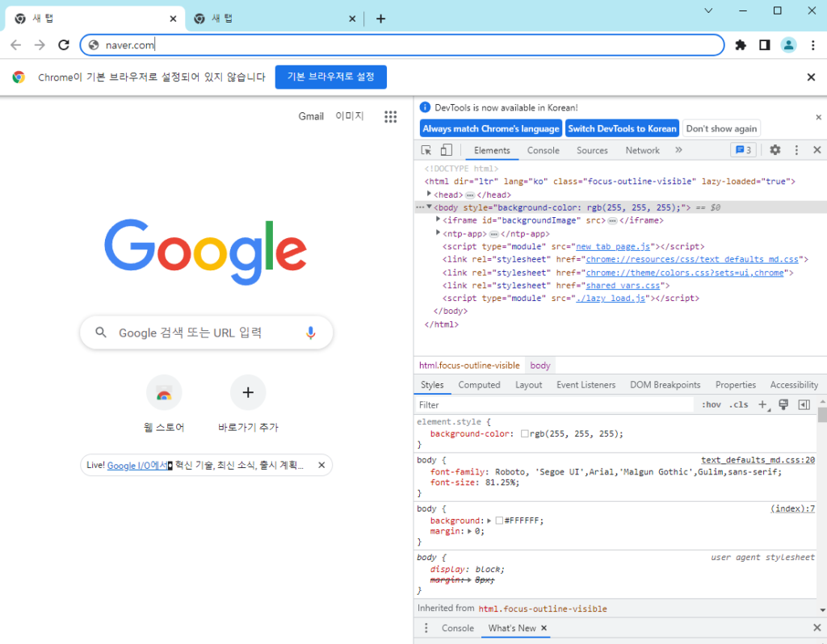The image size is (827, 644).
Task: Open Chrome three-dot main menu
Action: point(812,45)
